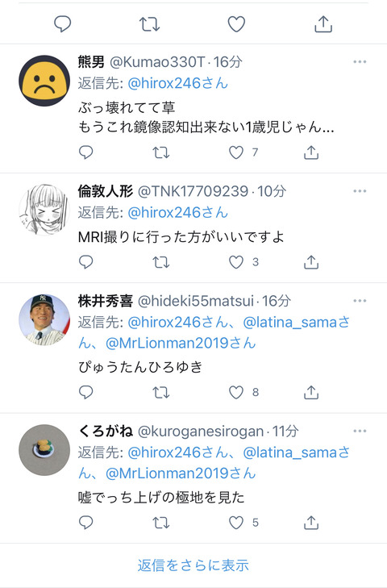Like the tweet about MRI

(x=236, y=262)
